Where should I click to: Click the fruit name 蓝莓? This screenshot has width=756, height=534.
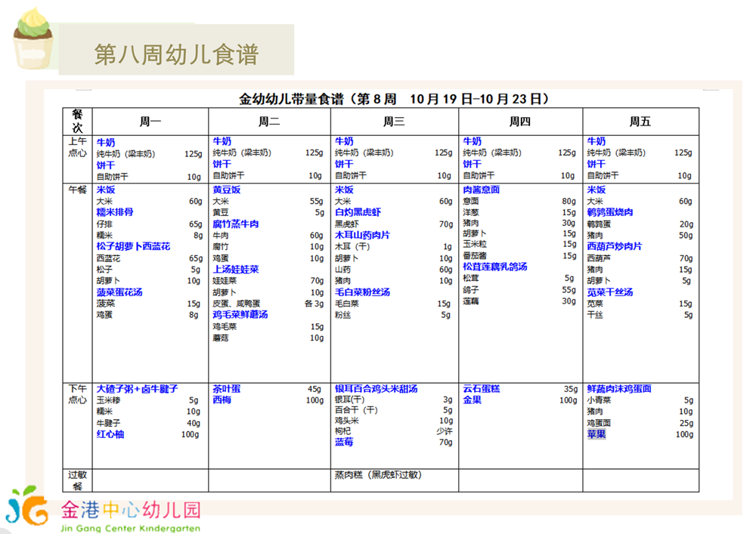coord(344,442)
